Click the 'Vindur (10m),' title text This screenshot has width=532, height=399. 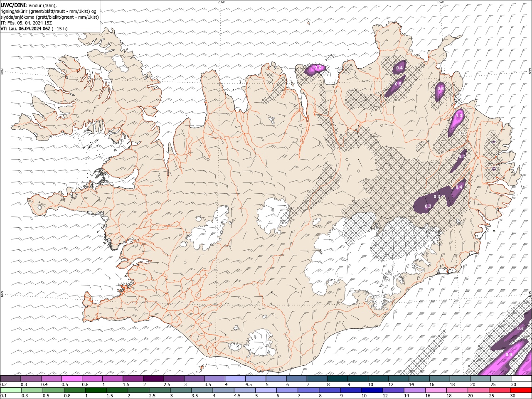coord(42,5)
